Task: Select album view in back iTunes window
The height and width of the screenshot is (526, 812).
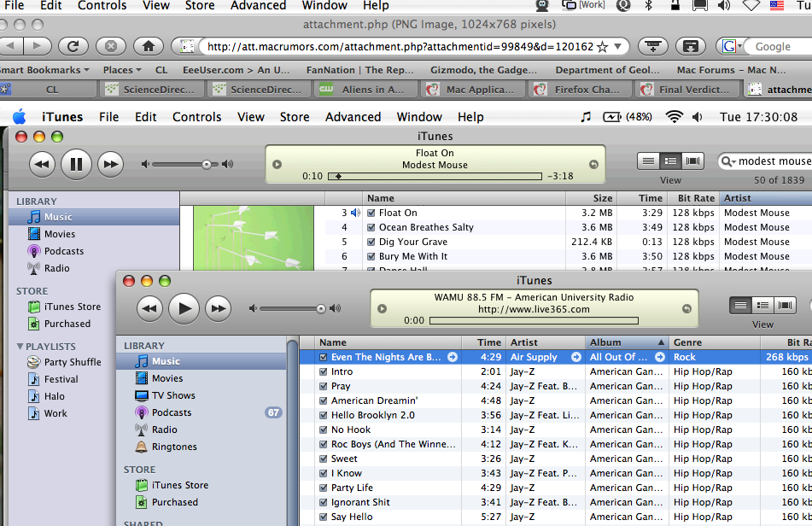Action: coord(670,161)
